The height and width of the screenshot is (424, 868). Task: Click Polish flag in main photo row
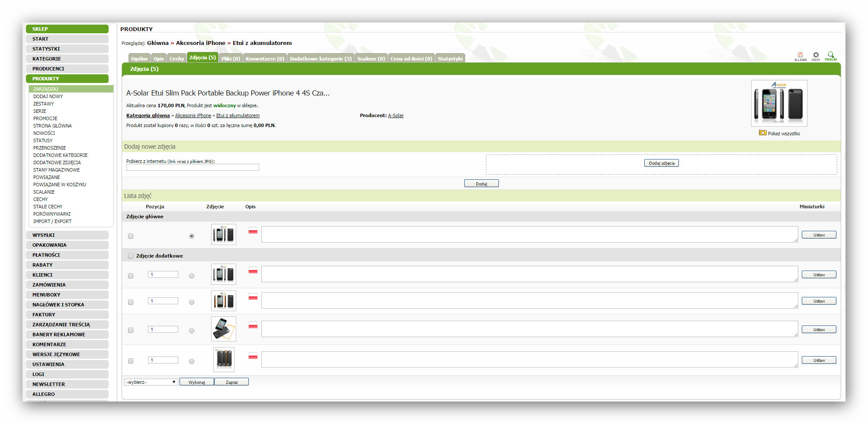253,231
